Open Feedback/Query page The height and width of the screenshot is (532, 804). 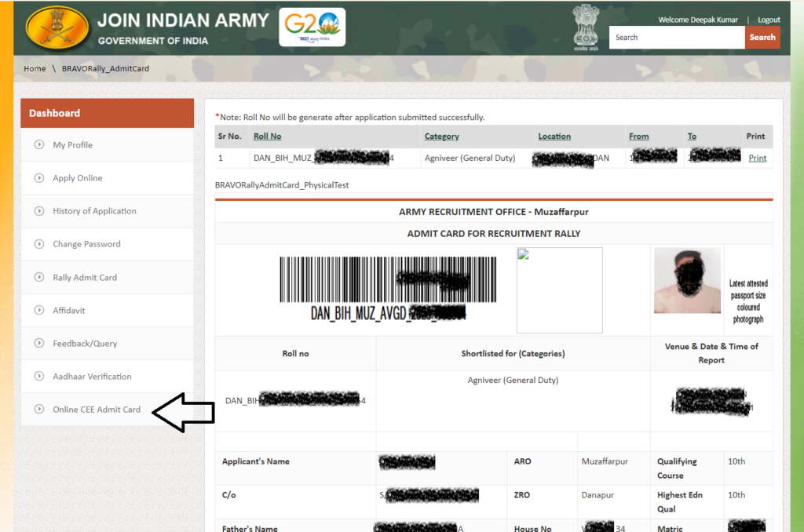pos(85,344)
